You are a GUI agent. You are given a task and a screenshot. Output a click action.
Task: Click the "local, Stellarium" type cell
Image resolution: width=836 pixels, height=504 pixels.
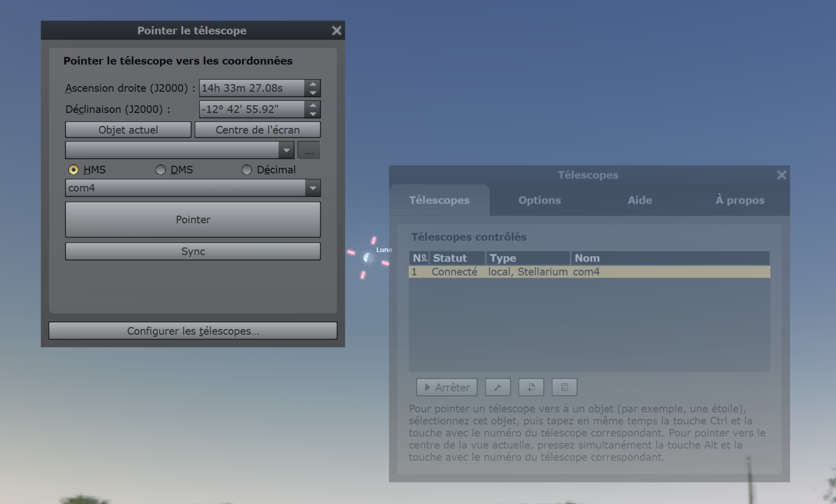click(x=528, y=272)
